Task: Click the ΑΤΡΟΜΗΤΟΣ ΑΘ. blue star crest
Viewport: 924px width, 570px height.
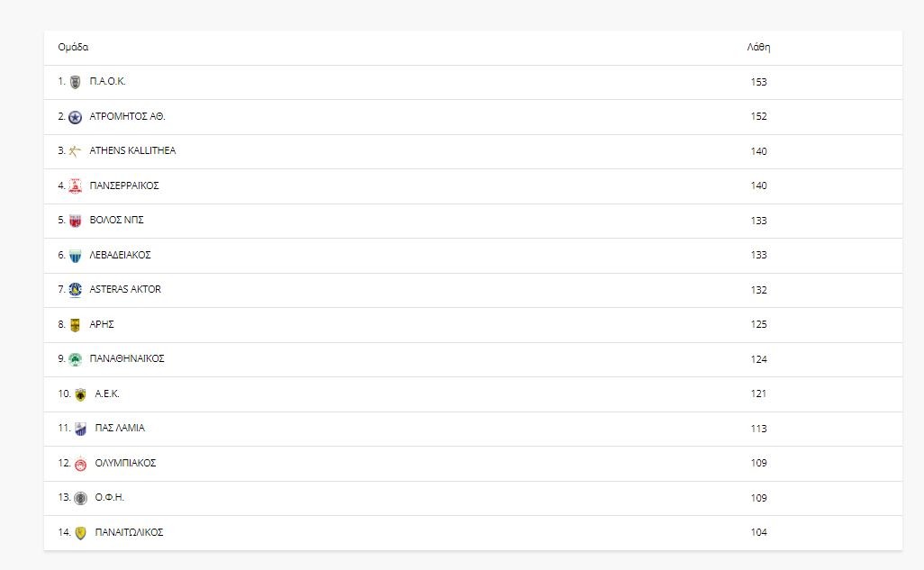Action: 75,117
